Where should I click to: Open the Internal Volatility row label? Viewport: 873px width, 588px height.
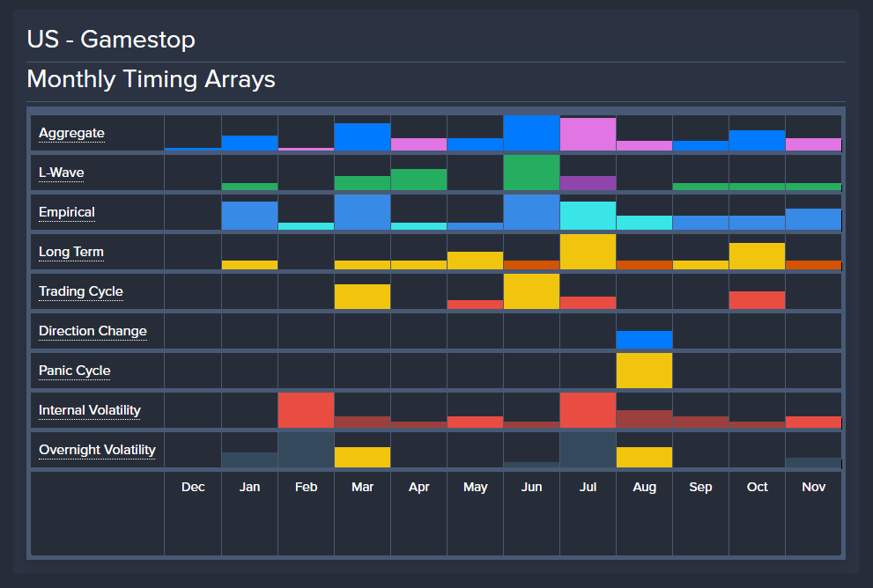tap(90, 410)
